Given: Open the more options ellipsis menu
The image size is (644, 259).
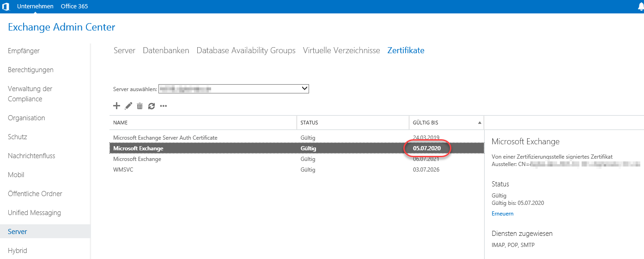Looking at the screenshot, I should (163, 106).
